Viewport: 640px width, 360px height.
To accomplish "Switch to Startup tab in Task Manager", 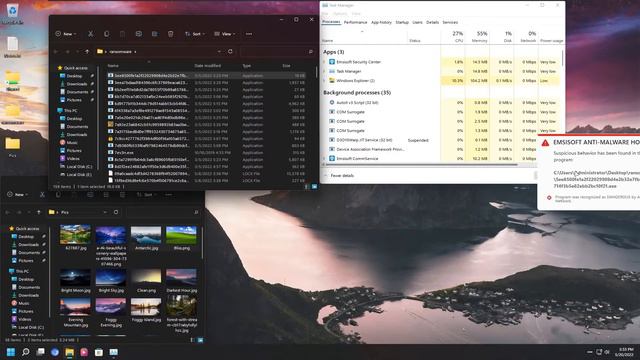I will 402,22.
